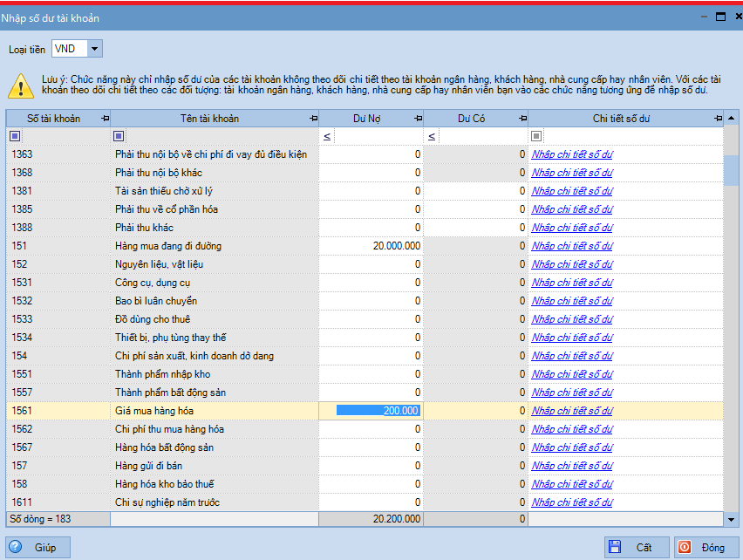The width and height of the screenshot is (743, 560).
Task: Click filter operator icon under Chi tiết số dư
Action: [536, 136]
